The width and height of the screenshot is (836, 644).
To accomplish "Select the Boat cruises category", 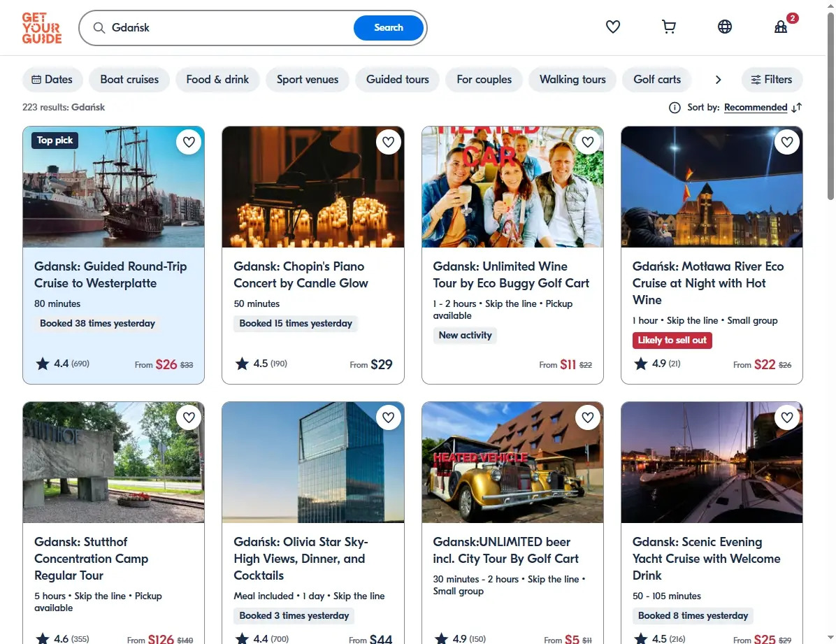I will (129, 80).
